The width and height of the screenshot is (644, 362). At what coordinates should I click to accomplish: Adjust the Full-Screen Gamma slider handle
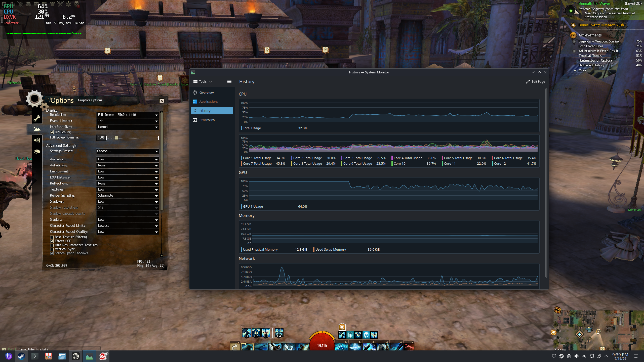click(x=116, y=138)
